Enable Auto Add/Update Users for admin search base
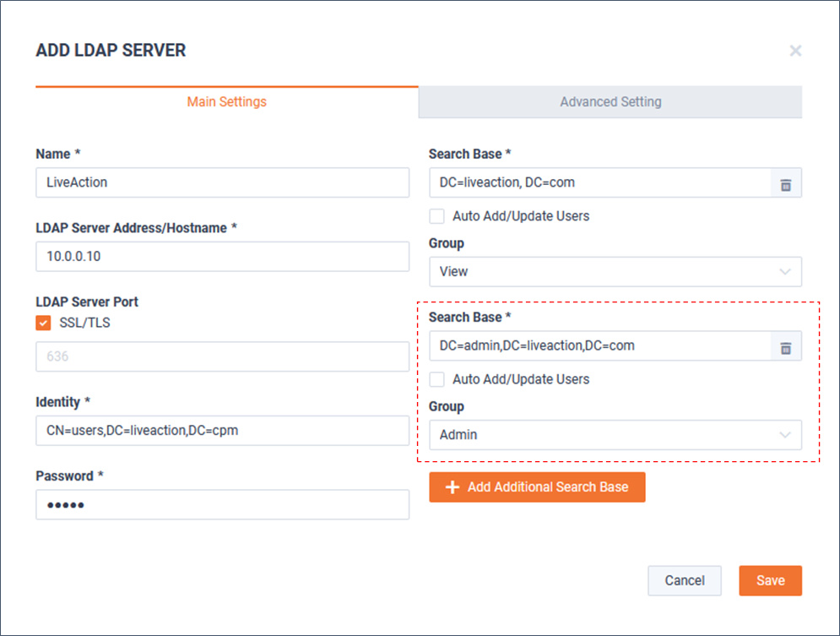This screenshot has width=840, height=636. coord(437,379)
